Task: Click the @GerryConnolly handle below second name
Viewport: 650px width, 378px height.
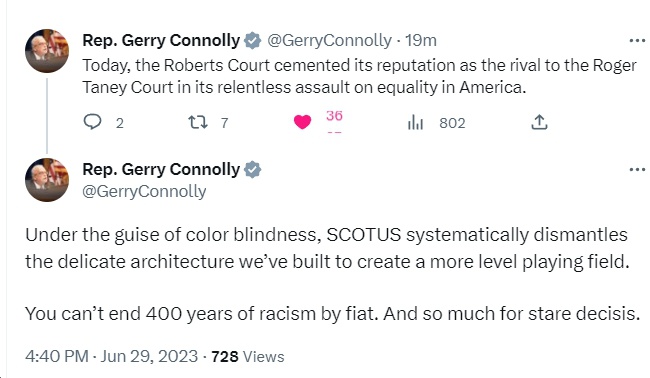Action: [144, 191]
